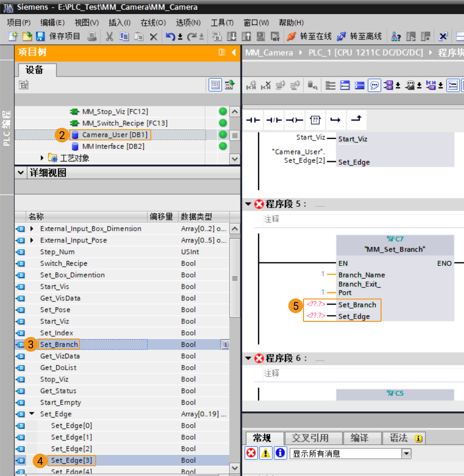
Task: Delete selection with the X icon
Action: pyautogui.click(x=154, y=37)
